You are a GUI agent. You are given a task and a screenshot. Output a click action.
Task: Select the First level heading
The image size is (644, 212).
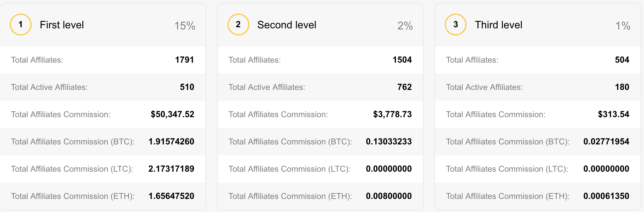tap(62, 25)
